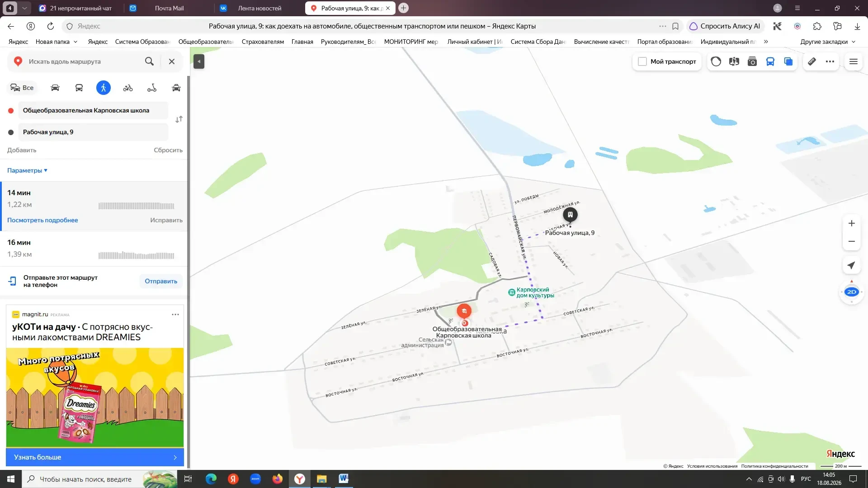
Task: Reload the page in the browser
Action: 51,26
